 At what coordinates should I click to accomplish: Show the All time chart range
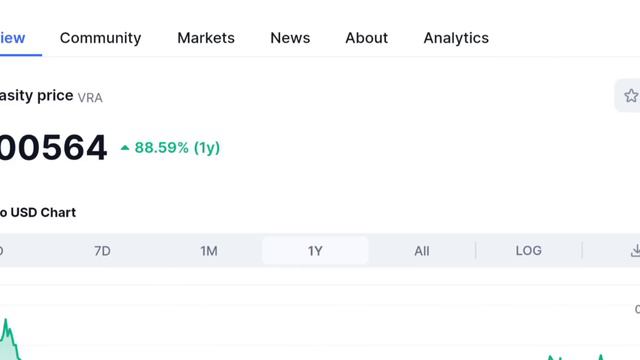pyautogui.click(x=422, y=251)
